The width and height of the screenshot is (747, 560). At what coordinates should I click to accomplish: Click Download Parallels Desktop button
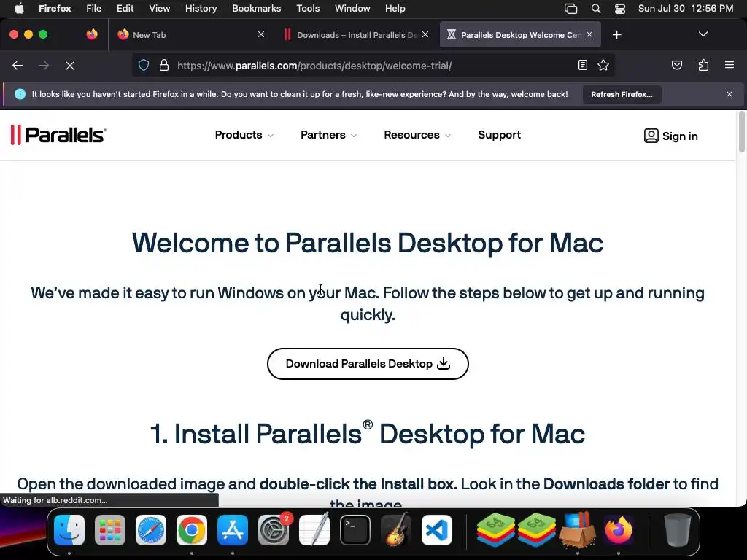click(368, 364)
